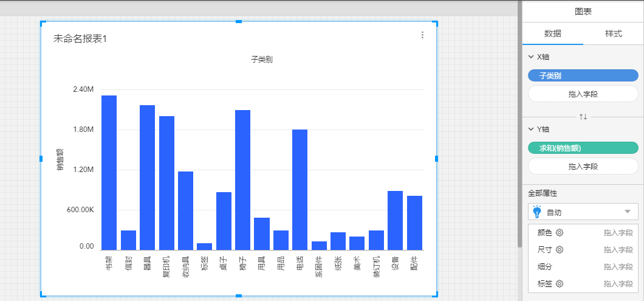Viewport: 644px width, 301px height.
Task: Click the 拖入字段 slot for 颜色
Action: [x=618, y=233]
